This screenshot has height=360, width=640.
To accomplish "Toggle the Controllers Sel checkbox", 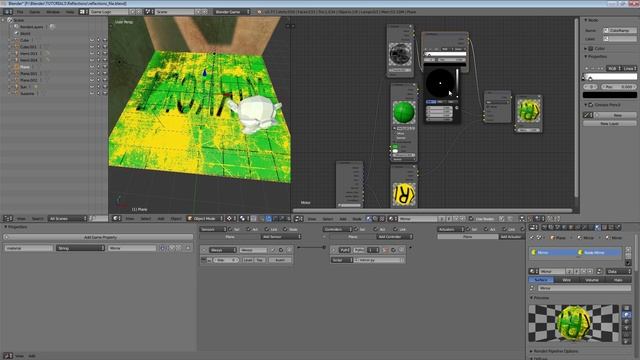I will point(356,229).
